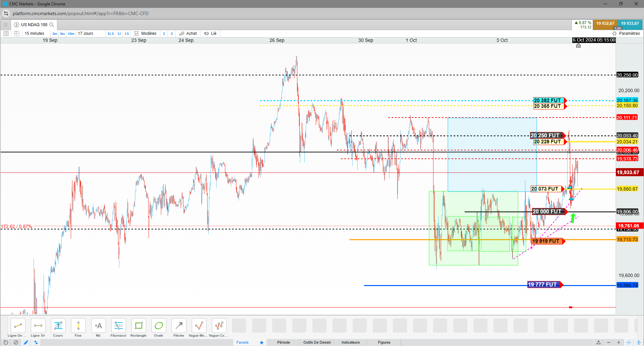Activate the Cours price marker tool
Screen dimensions: 644x346
coord(58,328)
